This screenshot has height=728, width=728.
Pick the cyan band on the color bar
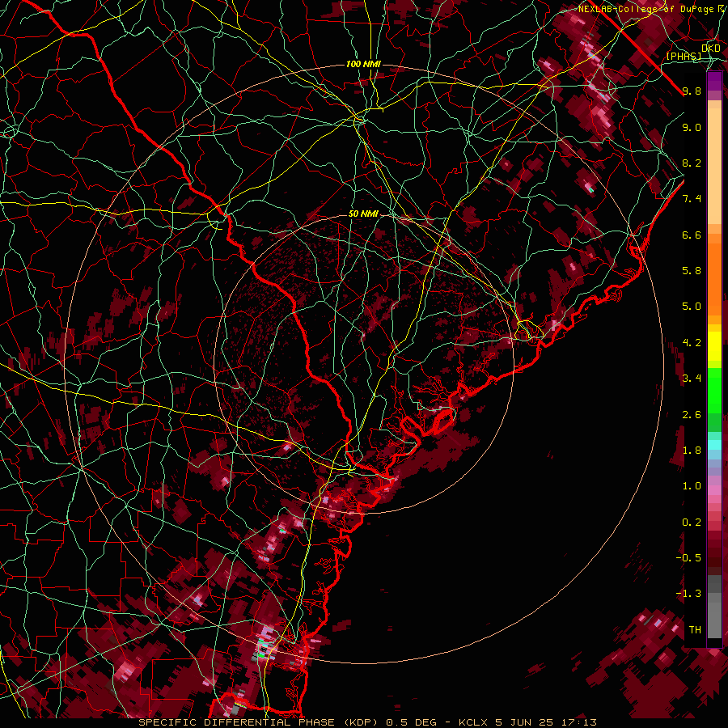click(714, 445)
